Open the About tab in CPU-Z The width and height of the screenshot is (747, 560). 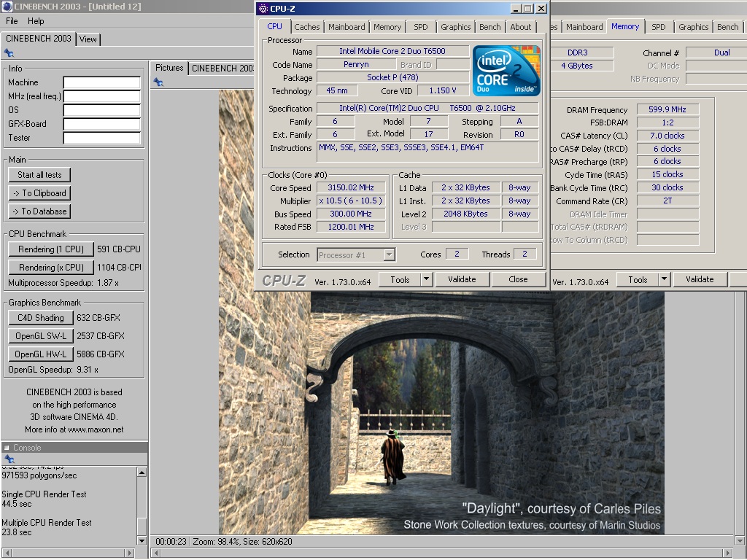pyautogui.click(x=521, y=27)
